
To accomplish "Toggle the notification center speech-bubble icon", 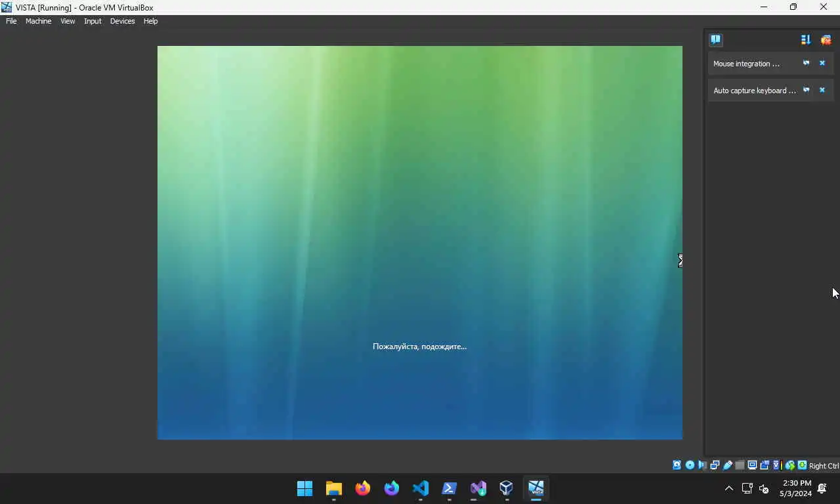I will click(716, 39).
